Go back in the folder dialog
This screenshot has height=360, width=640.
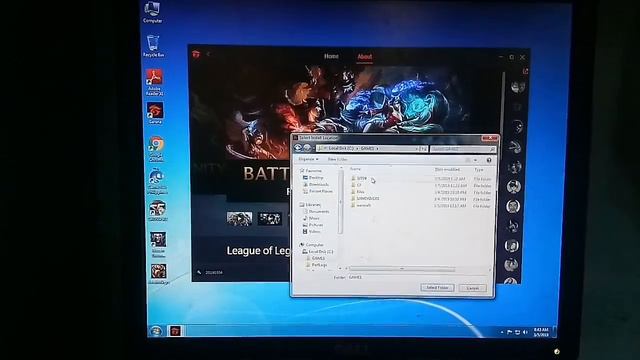(298, 148)
